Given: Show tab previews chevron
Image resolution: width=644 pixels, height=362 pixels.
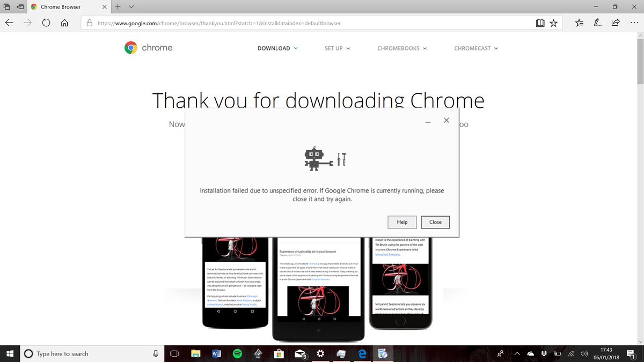Looking at the screenshot, I should pos(131,7).
